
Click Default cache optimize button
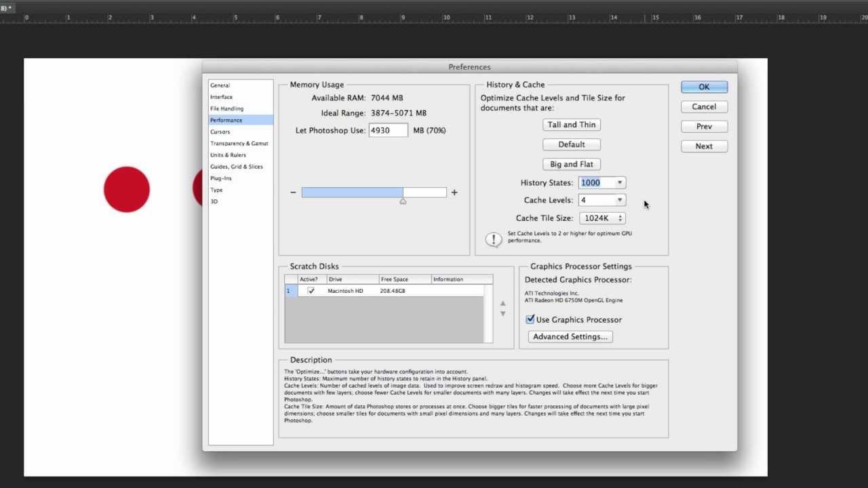572,144
